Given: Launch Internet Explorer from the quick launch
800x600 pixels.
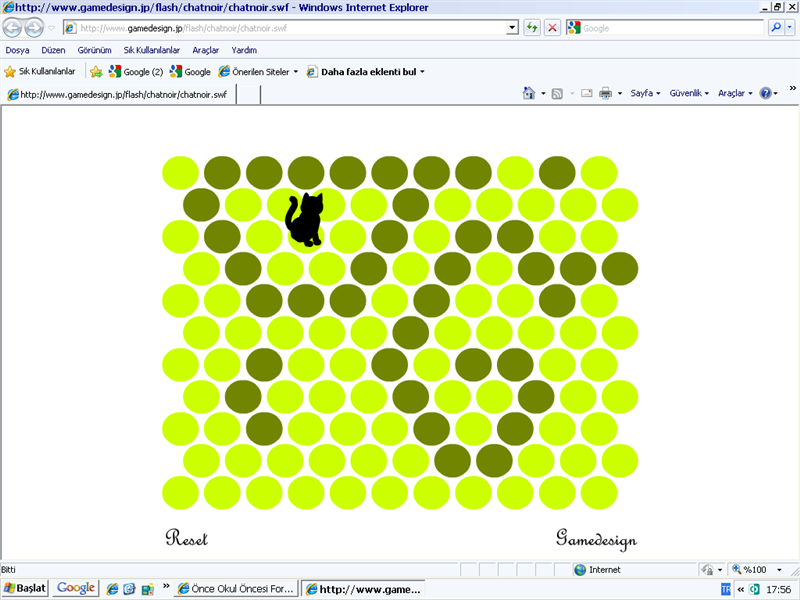Looking at the screenshot, I should pyautogui.click(x=112, y=589).
